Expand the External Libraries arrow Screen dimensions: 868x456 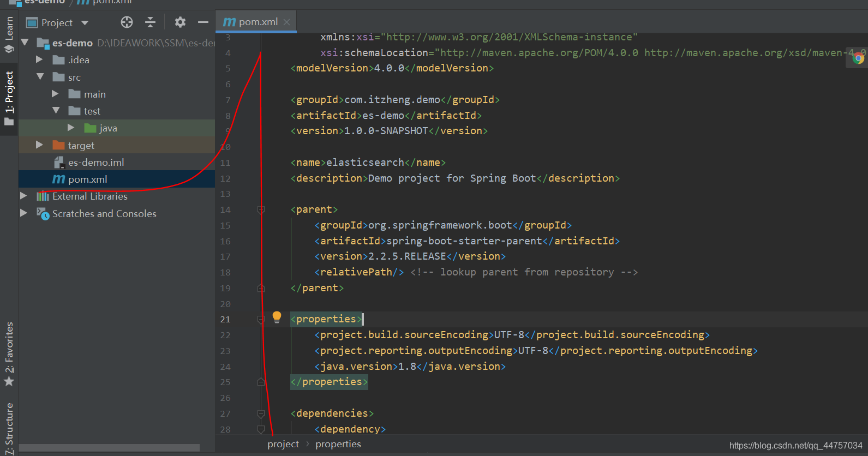tap(23, 195)
